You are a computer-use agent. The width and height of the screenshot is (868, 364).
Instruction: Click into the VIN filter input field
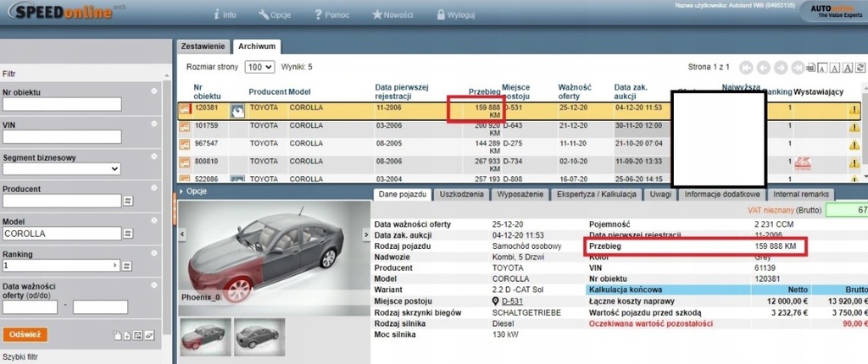pos(62,137)
